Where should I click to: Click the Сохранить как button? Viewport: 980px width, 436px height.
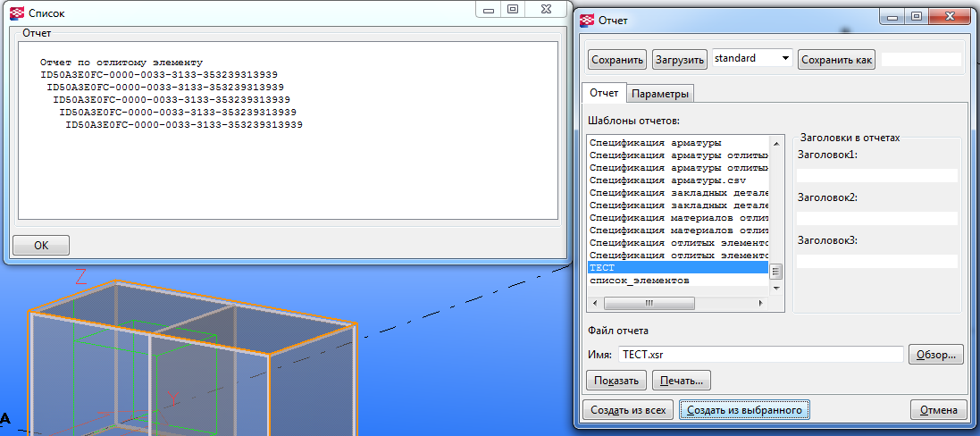[x=837, y=60]
